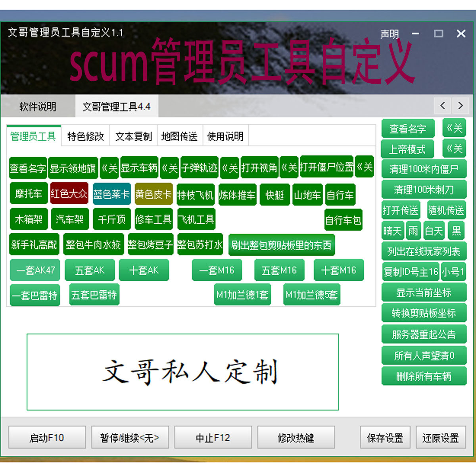Click the 雨 rain weather icon
Viewport: 476px width, 476px height.
413,230
